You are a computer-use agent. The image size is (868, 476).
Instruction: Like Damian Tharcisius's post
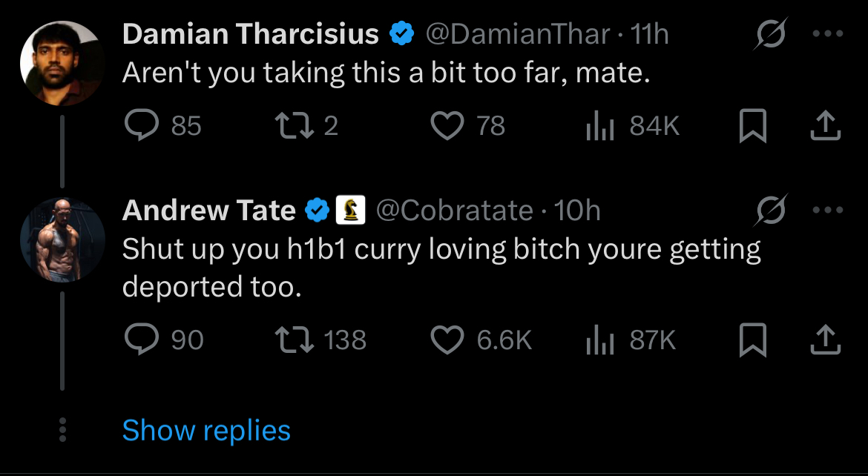tap(447, 126)
